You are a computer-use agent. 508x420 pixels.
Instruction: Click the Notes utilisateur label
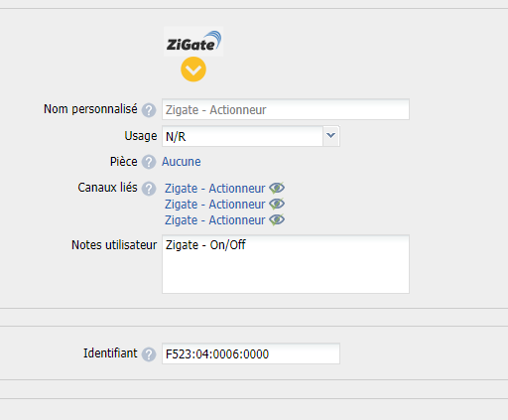[114, 245]
